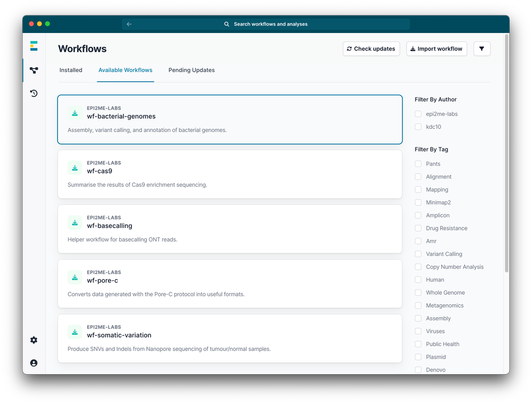Check the Amr tag filter

[418, 241]
